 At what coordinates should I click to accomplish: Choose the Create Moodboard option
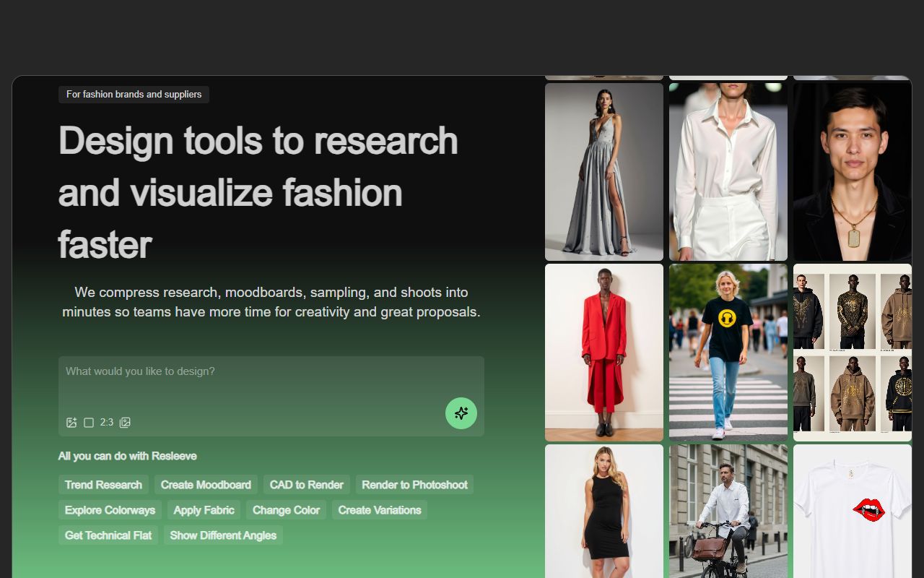[206, 485]
